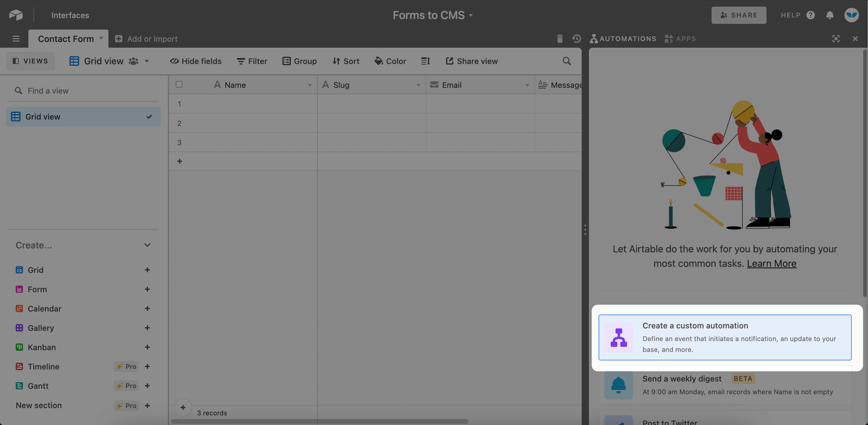Open the revision history snapshot icon

pos(577,39)
